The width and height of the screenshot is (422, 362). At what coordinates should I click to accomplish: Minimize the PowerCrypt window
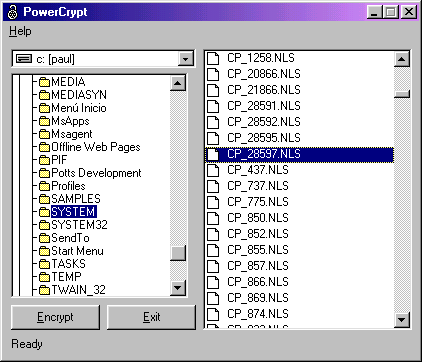(375, 12)
